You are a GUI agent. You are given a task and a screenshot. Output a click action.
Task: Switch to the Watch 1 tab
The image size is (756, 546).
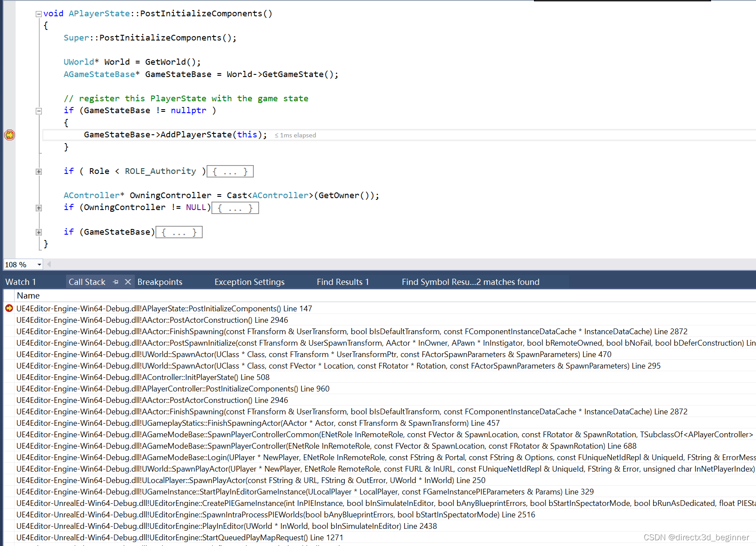21,282
